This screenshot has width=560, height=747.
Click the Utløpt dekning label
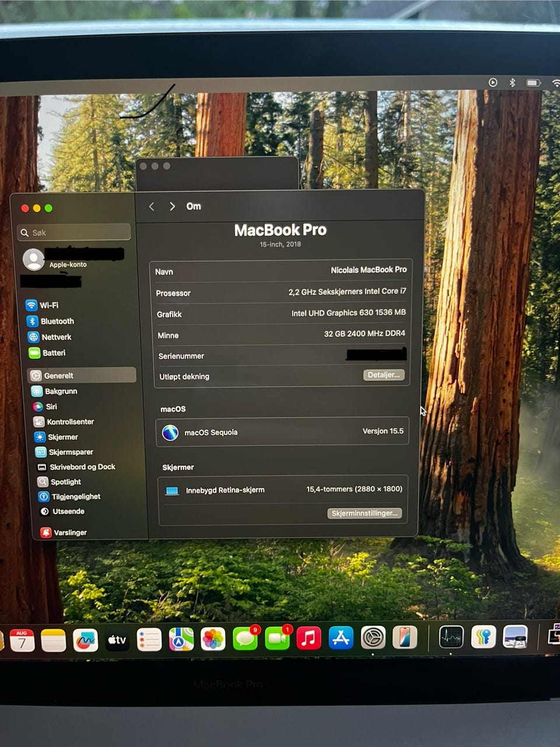point(184,376)
